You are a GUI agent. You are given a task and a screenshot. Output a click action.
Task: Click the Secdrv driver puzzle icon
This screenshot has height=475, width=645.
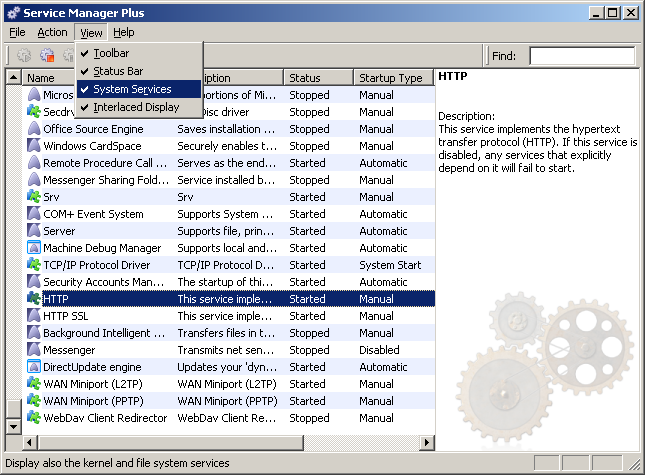[x=34, y=112]
